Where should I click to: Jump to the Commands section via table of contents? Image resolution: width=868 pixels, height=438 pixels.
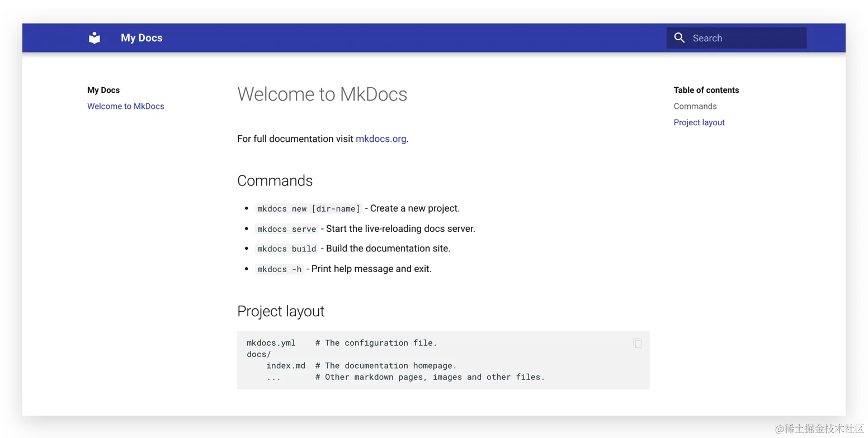(695, 106)
